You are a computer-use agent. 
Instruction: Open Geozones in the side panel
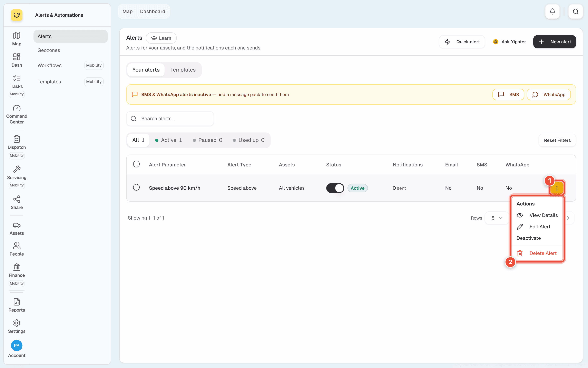click(70, 50)
